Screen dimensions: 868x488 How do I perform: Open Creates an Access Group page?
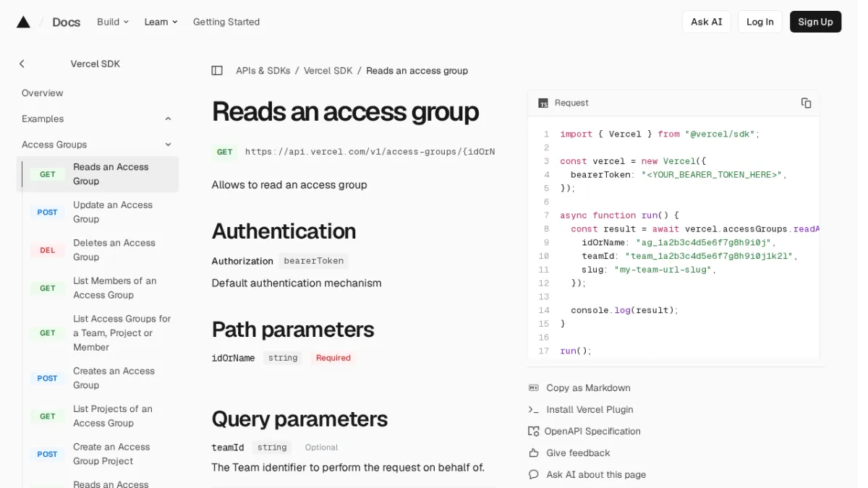click(114, 378)
